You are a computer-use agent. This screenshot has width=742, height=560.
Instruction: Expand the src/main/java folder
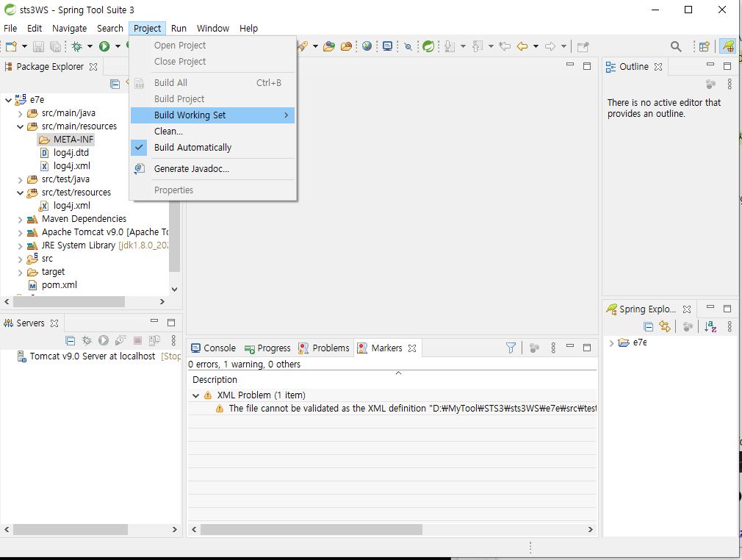click(20, 114)
